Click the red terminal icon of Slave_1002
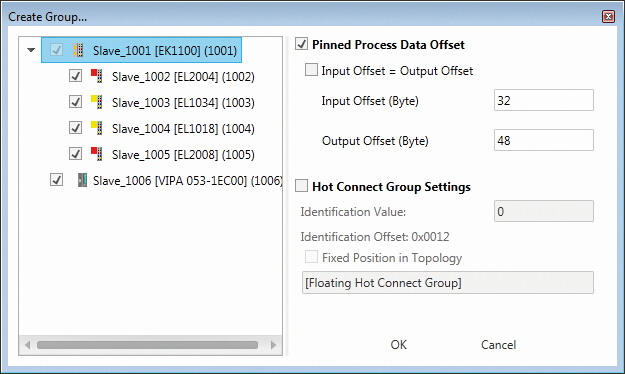This screenshot has width=625, height=374. pos(96,76)
